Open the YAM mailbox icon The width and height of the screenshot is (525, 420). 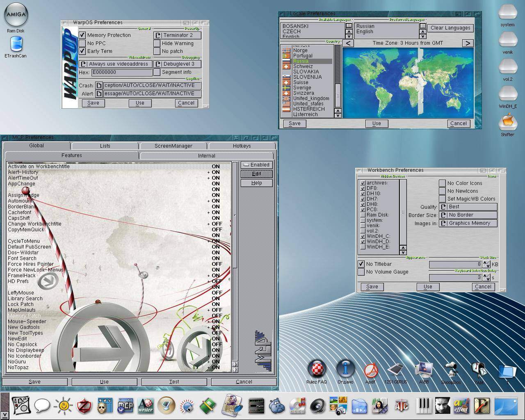pos(479,371)
